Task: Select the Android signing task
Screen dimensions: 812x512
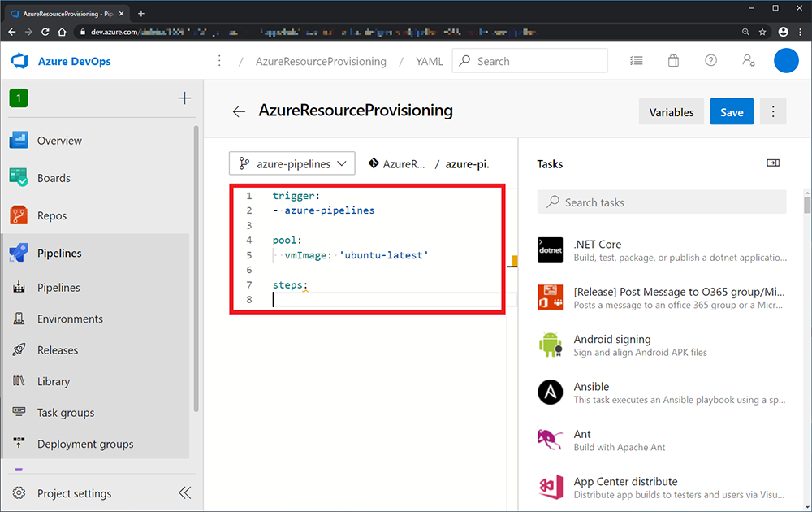Action: (x=662, y=345)
